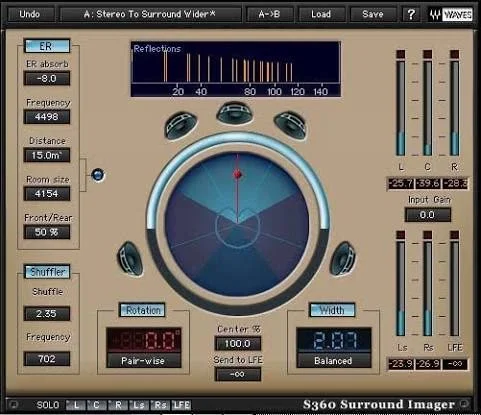Click the right surround speaker icon
Image resolution: width=481 pixels, height=415 pixels.
coord(343,259)
